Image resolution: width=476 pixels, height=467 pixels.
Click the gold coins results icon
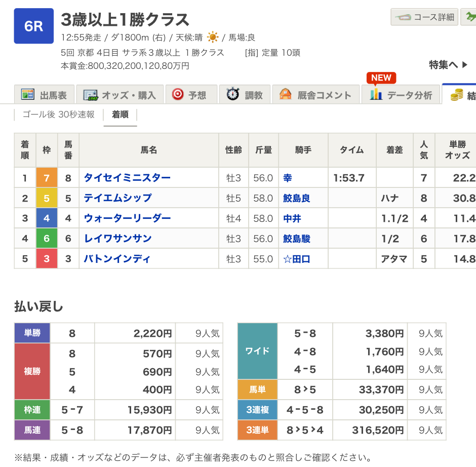tap(457, 95)
